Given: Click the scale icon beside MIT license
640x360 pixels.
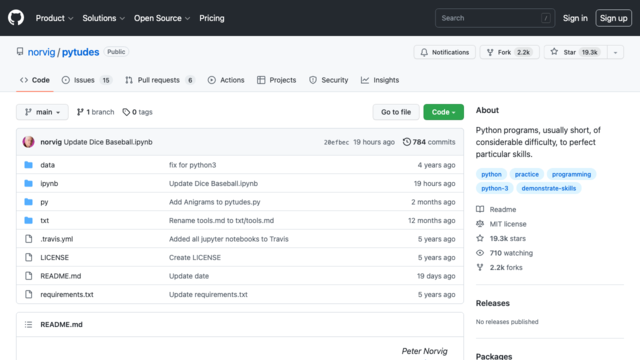Looking at the screenshot, I should [480, 224].
